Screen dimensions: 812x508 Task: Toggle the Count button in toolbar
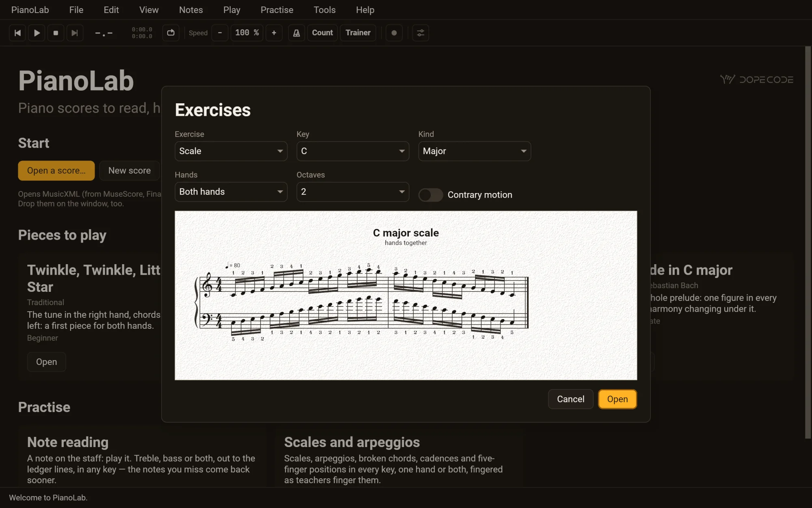[x=322, y=33]
